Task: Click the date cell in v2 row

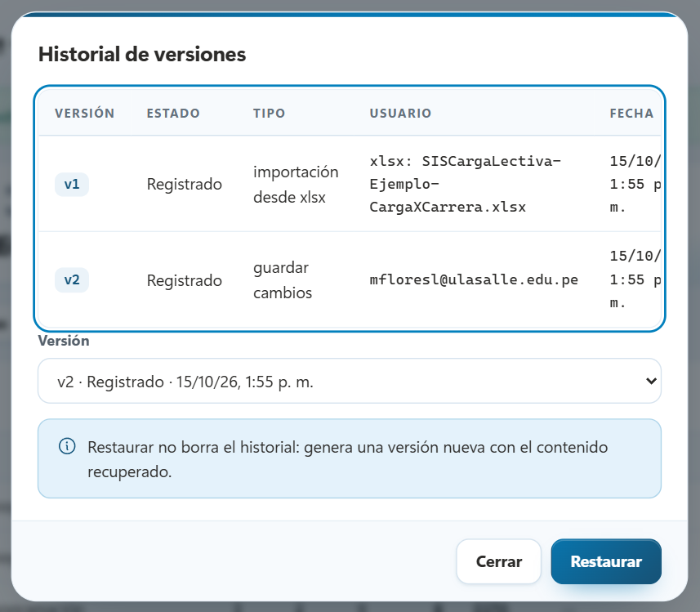Action: [x=635, y=279]
